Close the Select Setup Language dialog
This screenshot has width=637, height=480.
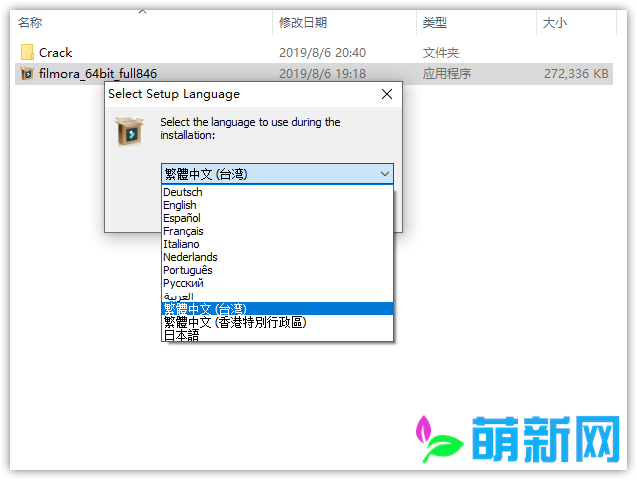387,94
